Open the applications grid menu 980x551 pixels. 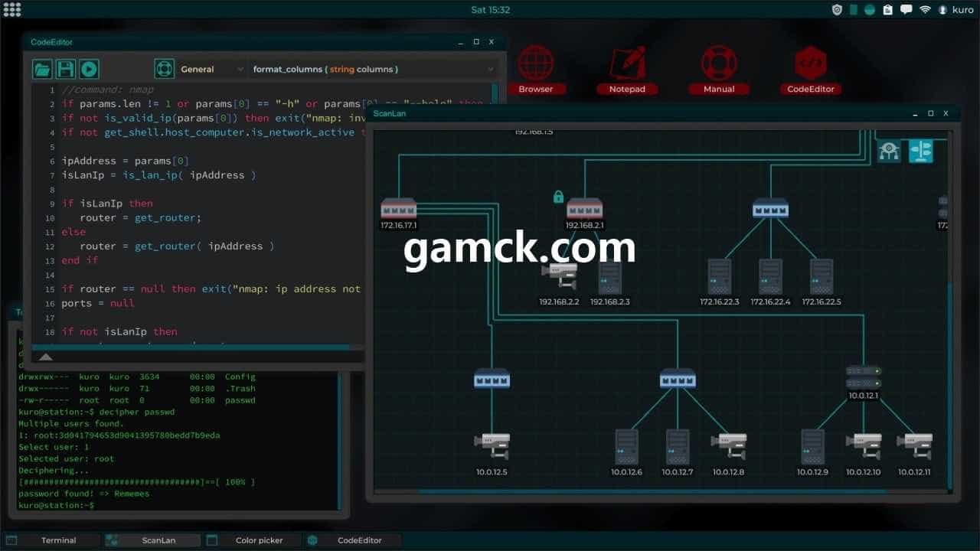point(12,10)
